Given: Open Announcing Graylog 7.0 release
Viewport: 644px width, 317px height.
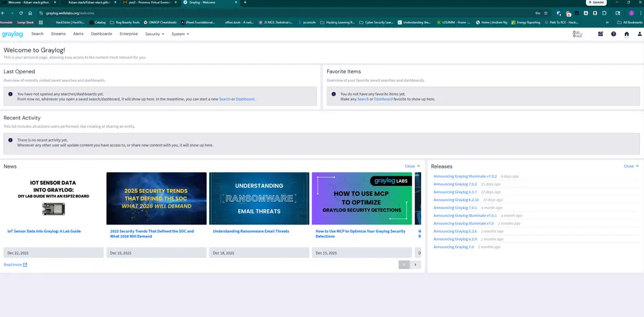Looking at the screenshot, I should 453,247.
